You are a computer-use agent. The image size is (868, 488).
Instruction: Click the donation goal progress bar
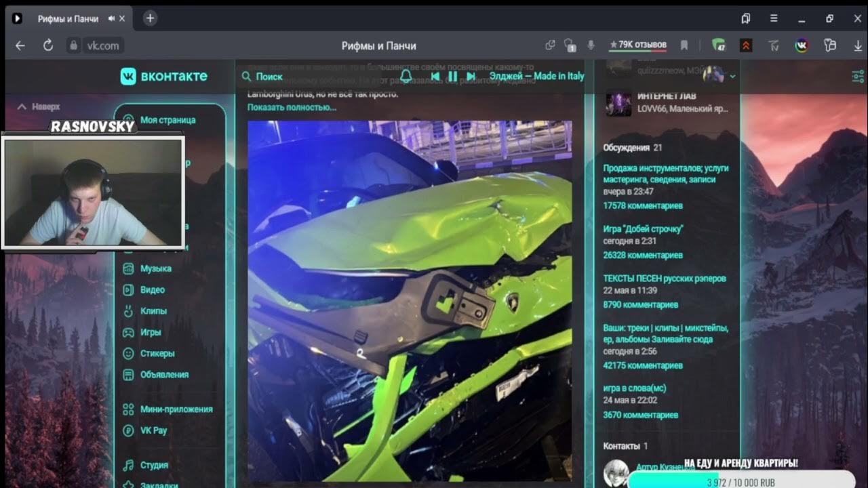(741, 481)
